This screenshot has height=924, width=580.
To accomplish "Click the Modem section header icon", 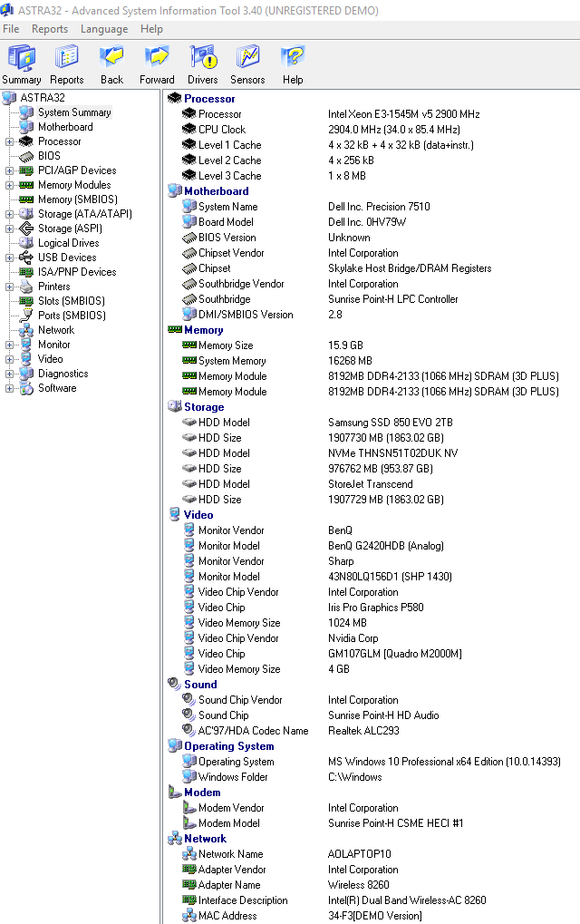I will (174, 792).
